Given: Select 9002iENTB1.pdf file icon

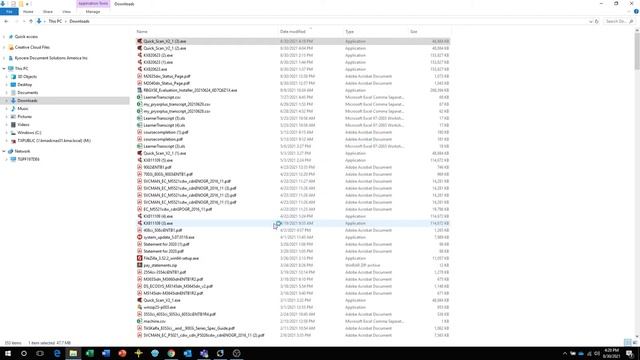Looking at the screenshot, I should [139, 167].
